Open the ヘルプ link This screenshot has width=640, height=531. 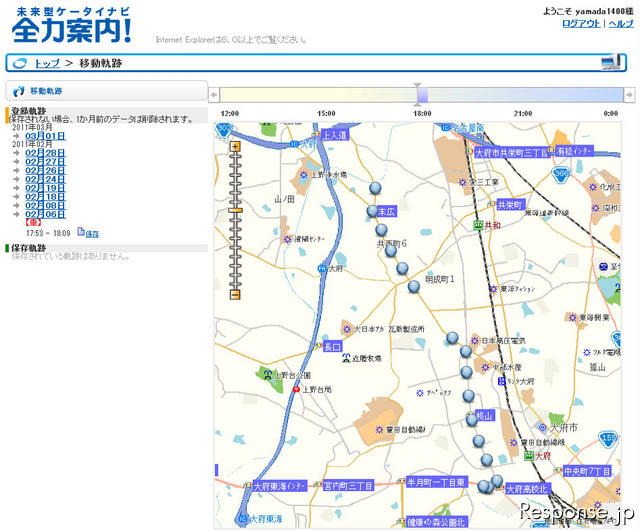tap(621, 23)
